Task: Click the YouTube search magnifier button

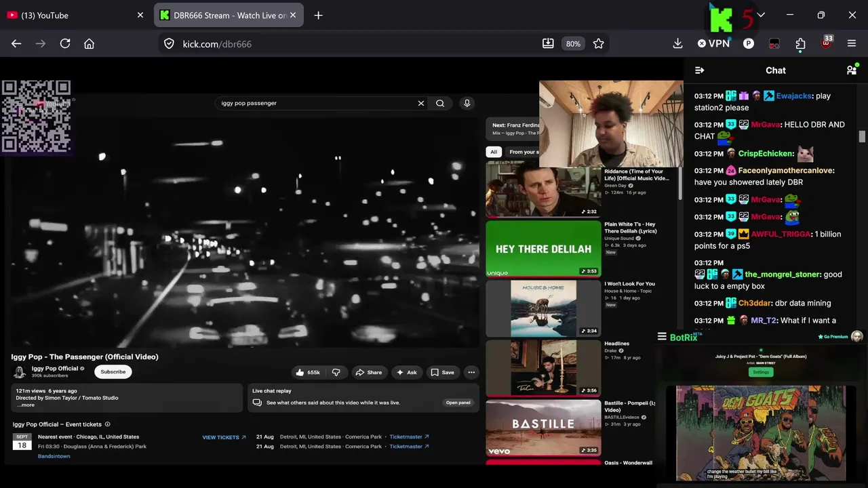Action: [440, 103]
